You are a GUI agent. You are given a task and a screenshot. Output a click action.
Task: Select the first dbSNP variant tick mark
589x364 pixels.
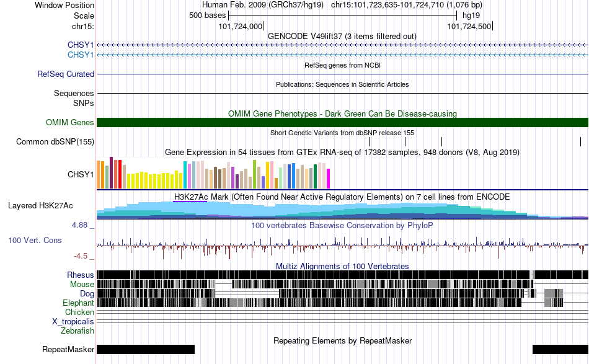(370, 141)
